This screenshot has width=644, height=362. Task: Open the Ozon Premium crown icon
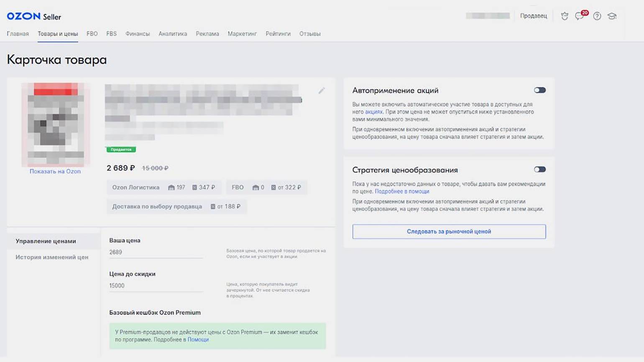(x=565, y=16)
